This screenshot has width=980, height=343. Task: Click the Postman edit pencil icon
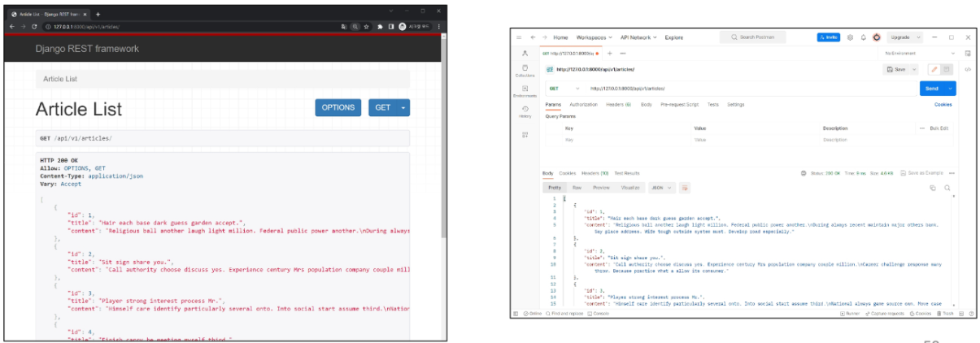tap(934, 69)
